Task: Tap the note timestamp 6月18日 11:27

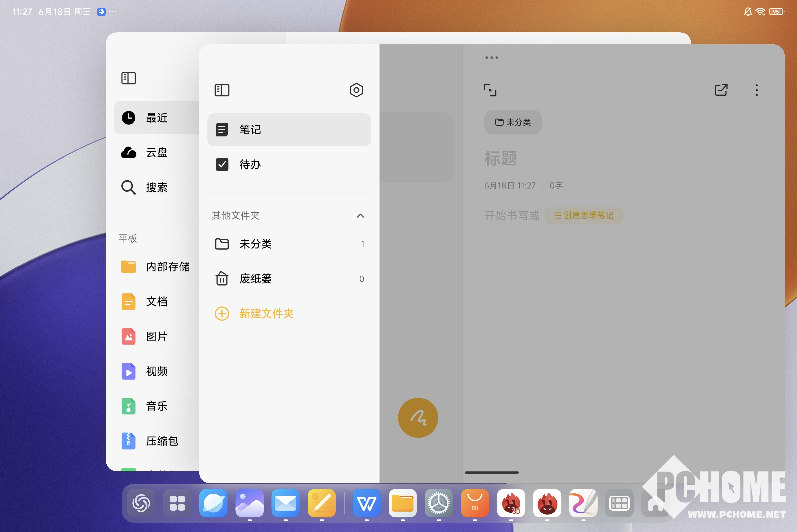Action: [x=510, y=186]
